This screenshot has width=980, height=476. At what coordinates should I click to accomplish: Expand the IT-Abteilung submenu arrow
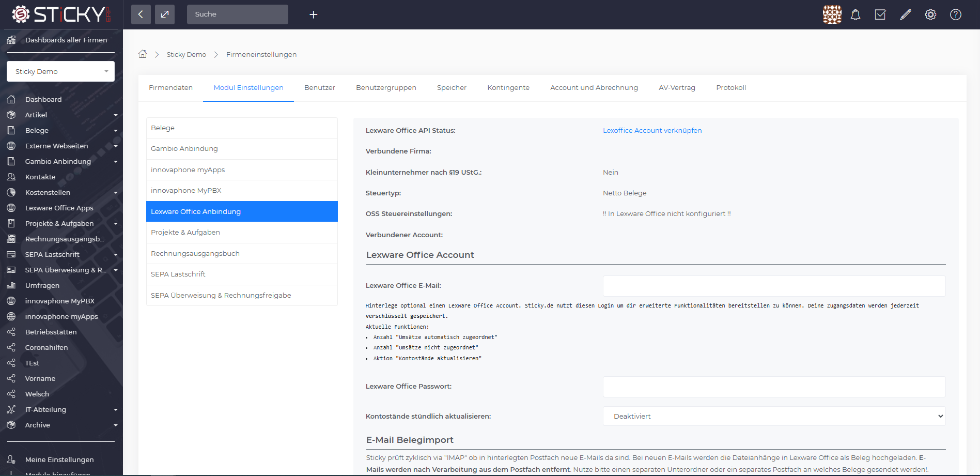click(116, 410)
